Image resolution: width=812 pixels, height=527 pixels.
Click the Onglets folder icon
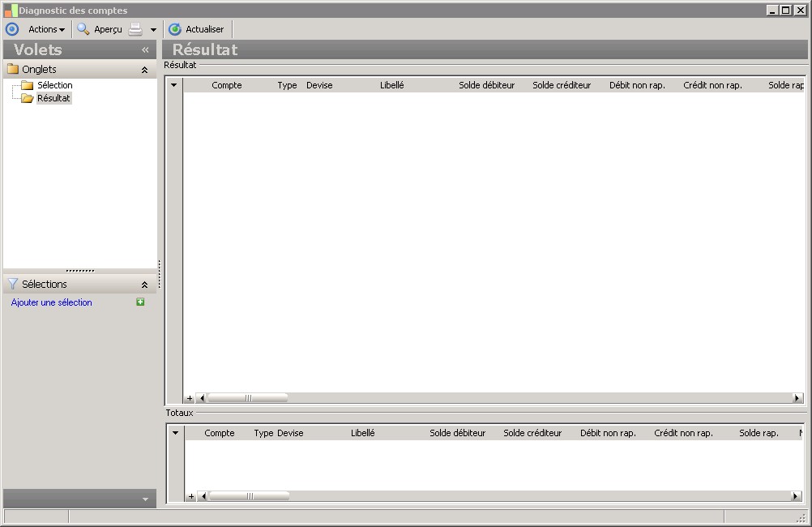point(13,69)
